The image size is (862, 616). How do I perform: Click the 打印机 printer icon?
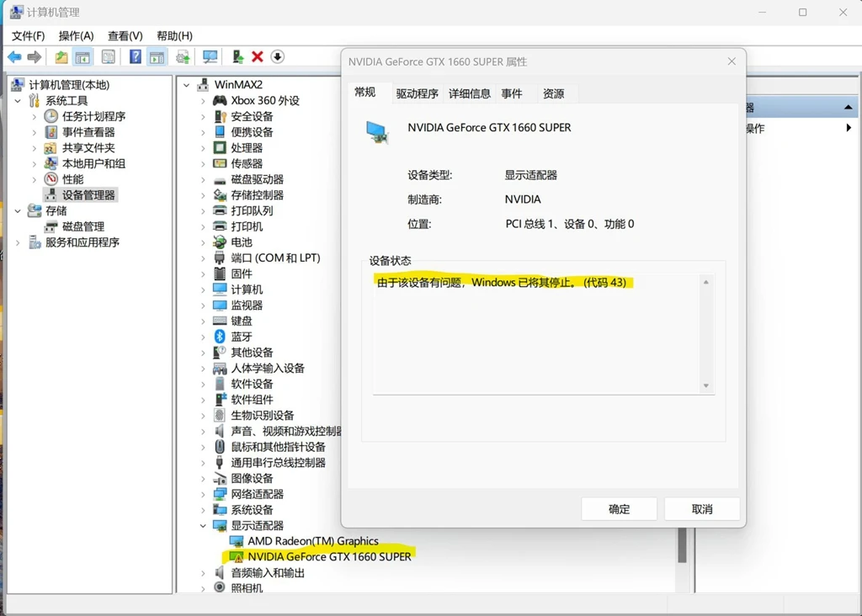pos(220,226)
